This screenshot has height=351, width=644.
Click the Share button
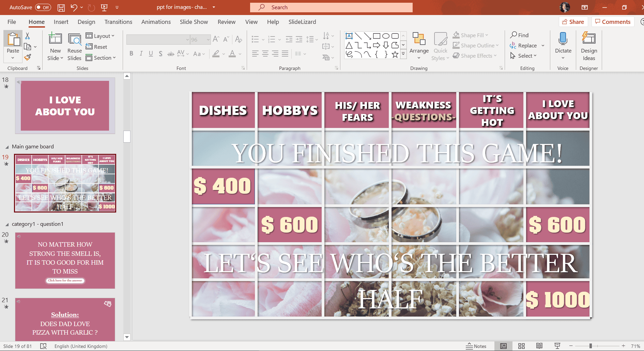(x=573, y=21)
